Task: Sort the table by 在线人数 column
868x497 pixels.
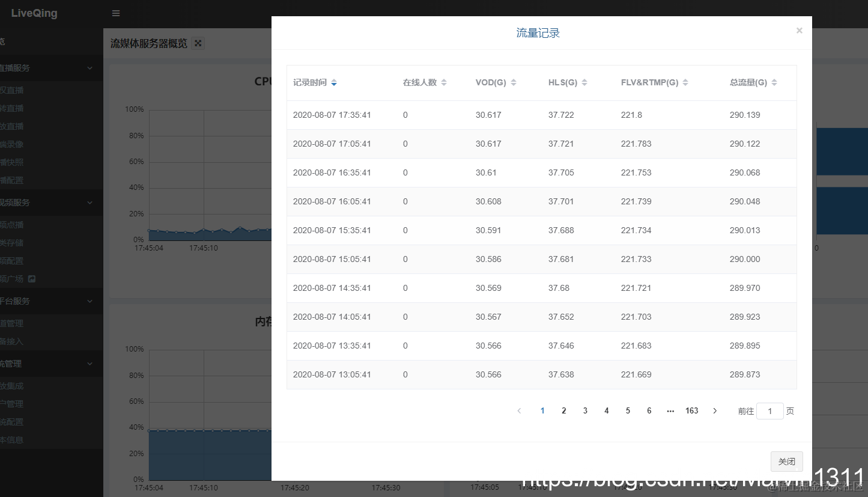Action: tap(444, 83)
